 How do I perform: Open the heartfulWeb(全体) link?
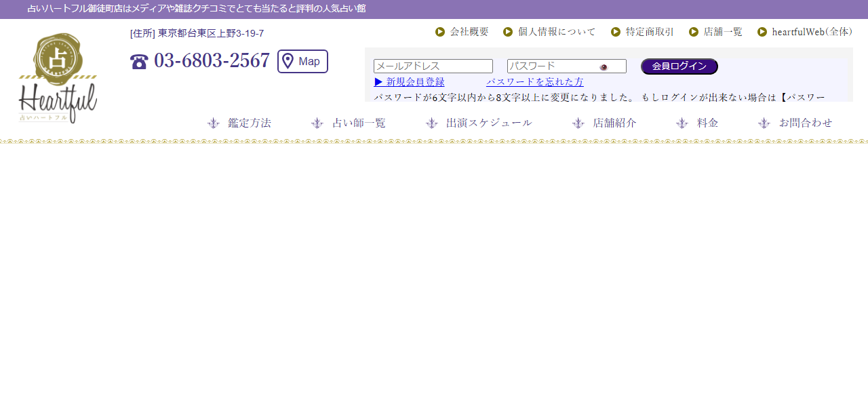coord(812,32)
